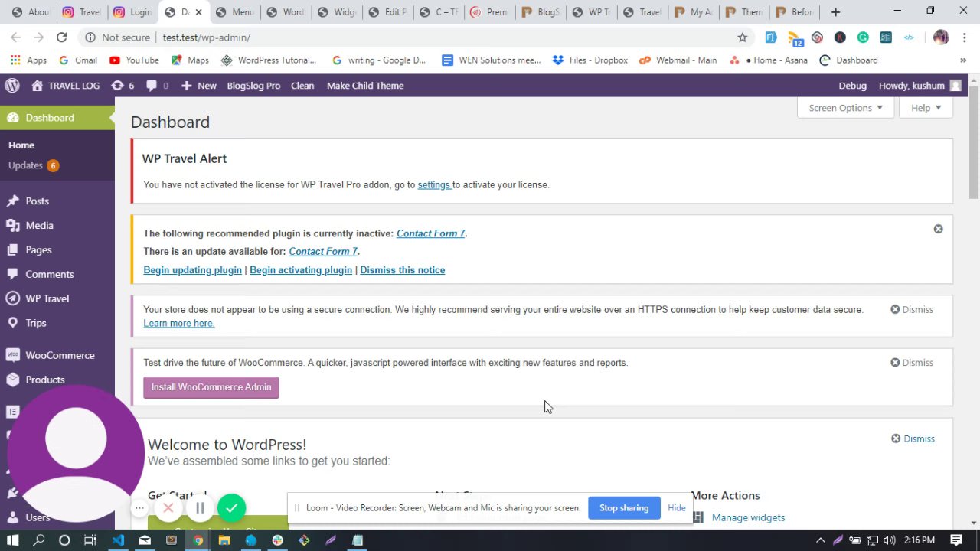
Task: Open Loom more options ellipsis button
Action: 139,508
